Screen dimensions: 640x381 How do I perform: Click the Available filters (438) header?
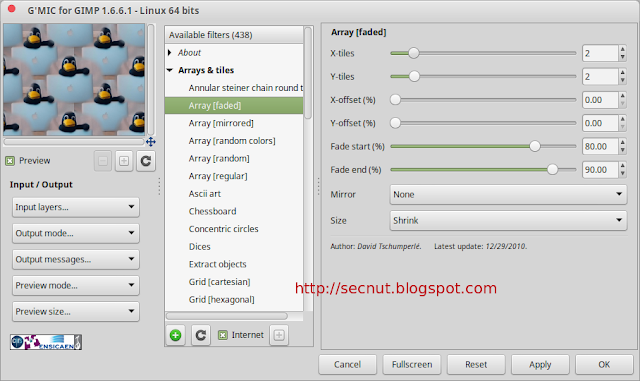pos(234,35)
